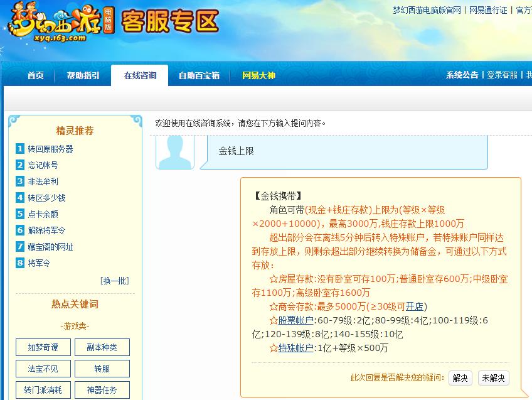Open the 开店 link in the reply
Image resolution: width=532 pixels, height=400 pixels.
(414, 306)
